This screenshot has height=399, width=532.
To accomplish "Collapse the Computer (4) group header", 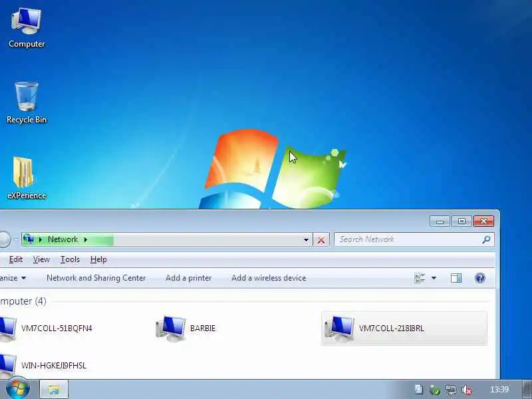I will (x=23, y=301).
